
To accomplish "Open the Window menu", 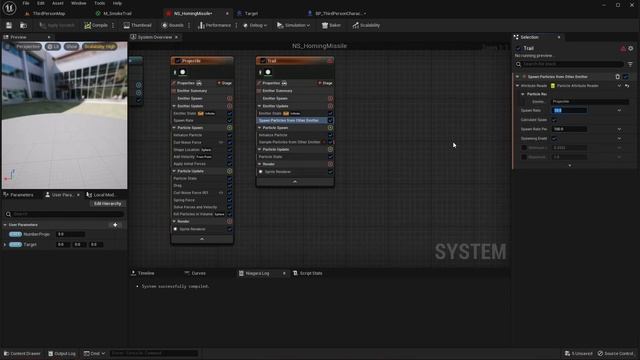I will coord(78,3).
